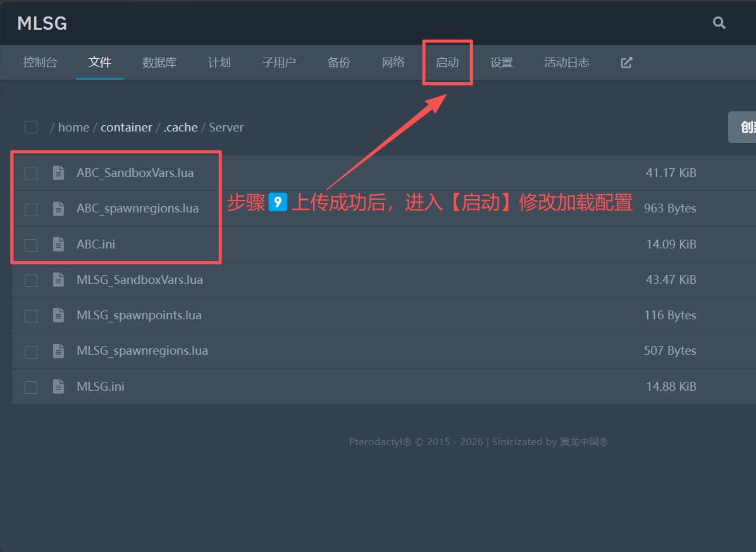The height and width of the screenshot is (552, 756).
Task: Click file icon beside ABC_spawnregions.lua
Action: point(58,208)
